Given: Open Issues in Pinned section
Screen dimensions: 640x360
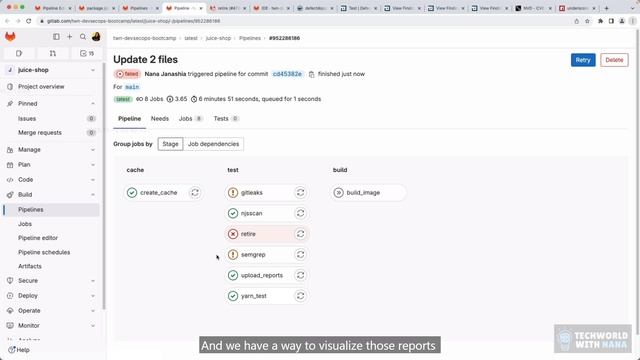Looking at the screenshot, I should [27, 119].
